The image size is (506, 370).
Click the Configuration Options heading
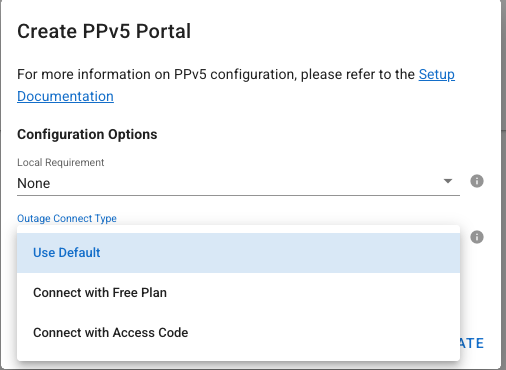(87, 134)
